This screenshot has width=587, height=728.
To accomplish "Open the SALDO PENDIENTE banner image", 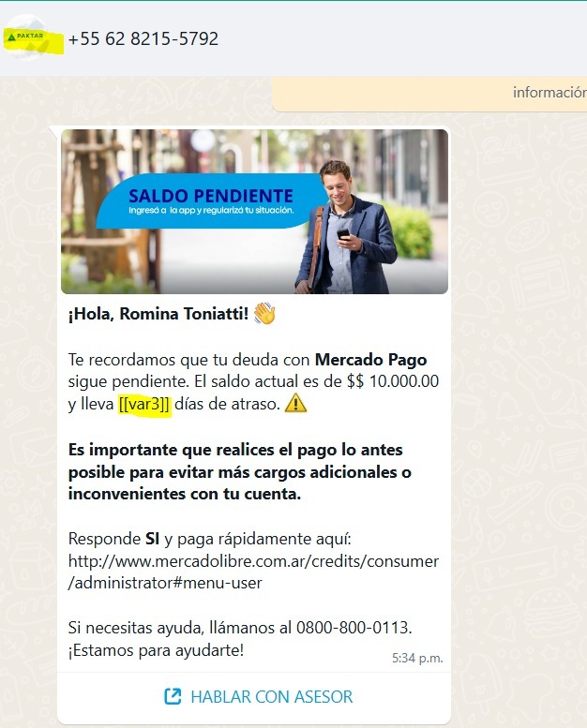I will (x=254, y=211).
